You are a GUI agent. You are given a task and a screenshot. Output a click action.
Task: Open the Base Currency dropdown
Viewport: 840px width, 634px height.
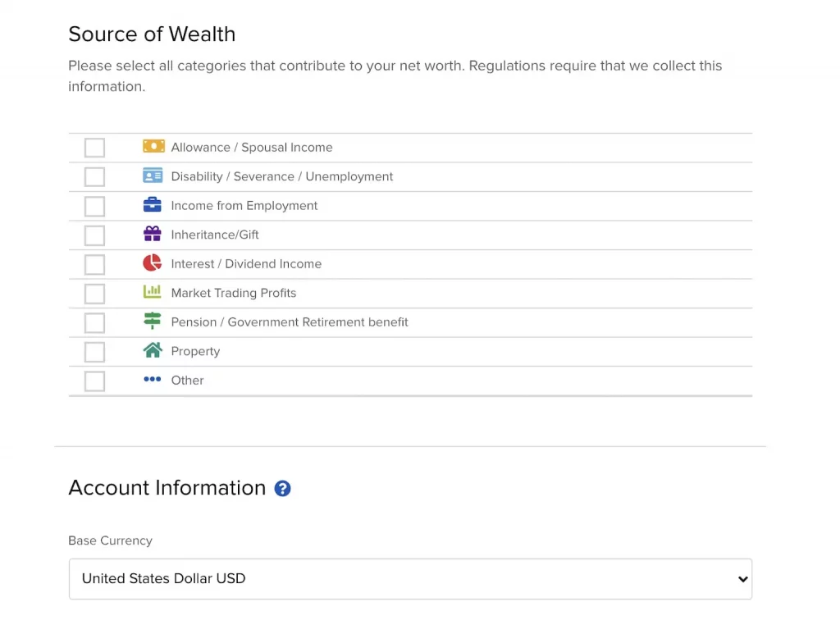click(x=410, y=579)
